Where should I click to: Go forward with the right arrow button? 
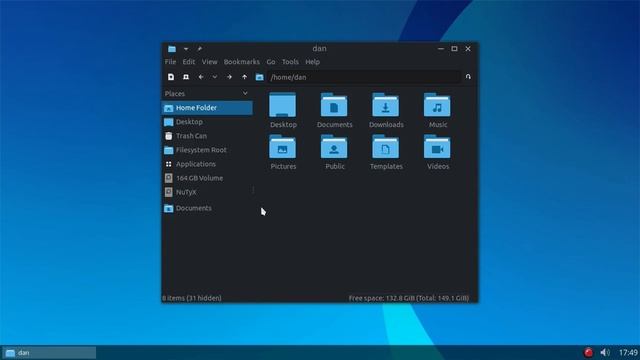click(x=229, y=77)
